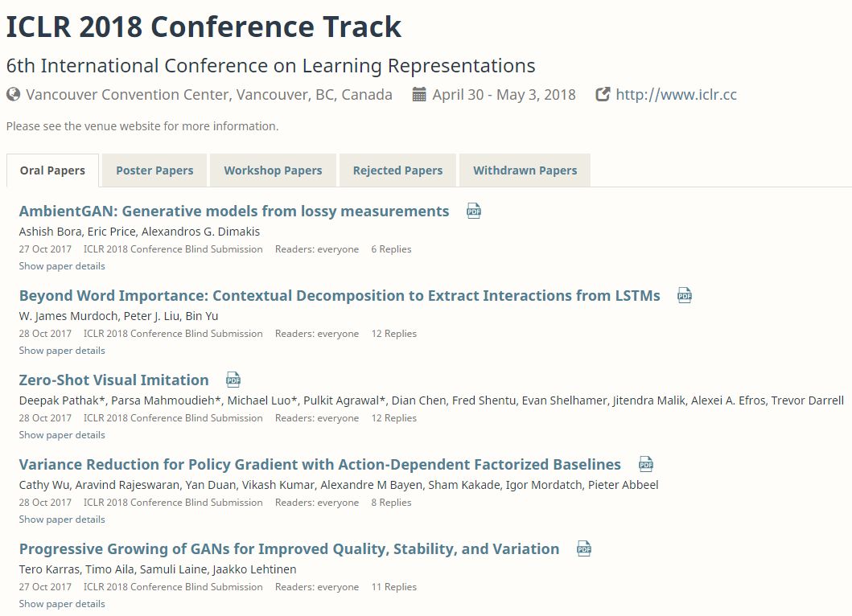This screenshot has height=616, width=852.
Task: Click '6 Replies' under AmbientGAN
Action: pos(391,249)
